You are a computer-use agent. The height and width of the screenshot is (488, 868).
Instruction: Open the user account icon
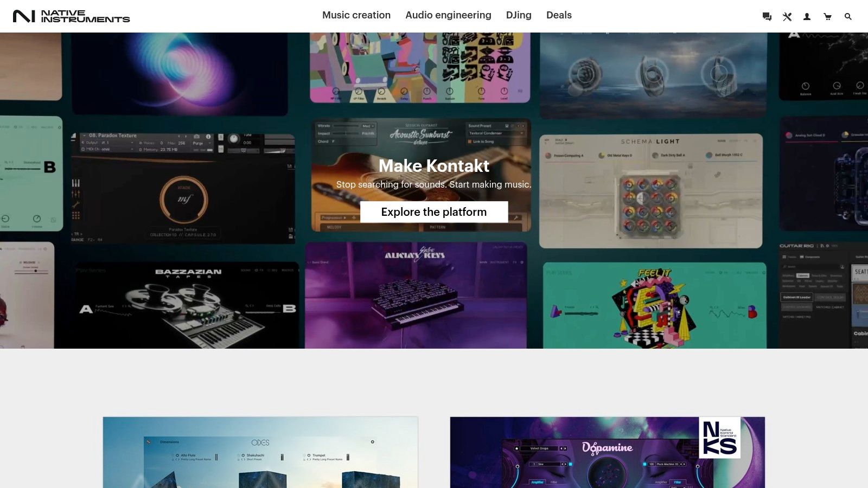click(807, 16)
